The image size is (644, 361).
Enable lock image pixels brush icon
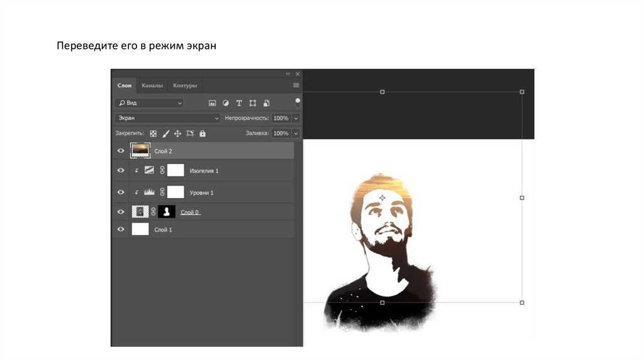click(166, 133)
